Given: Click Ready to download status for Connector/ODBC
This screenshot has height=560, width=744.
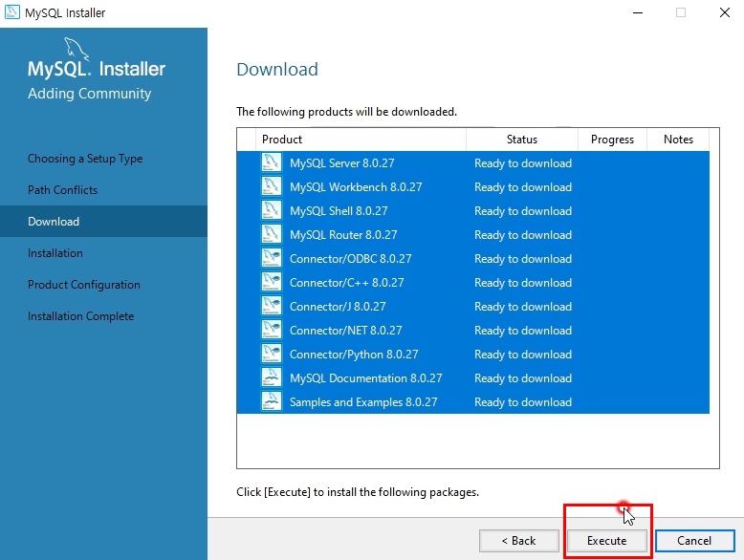Looking at the screenshot, I should point(523,259).
